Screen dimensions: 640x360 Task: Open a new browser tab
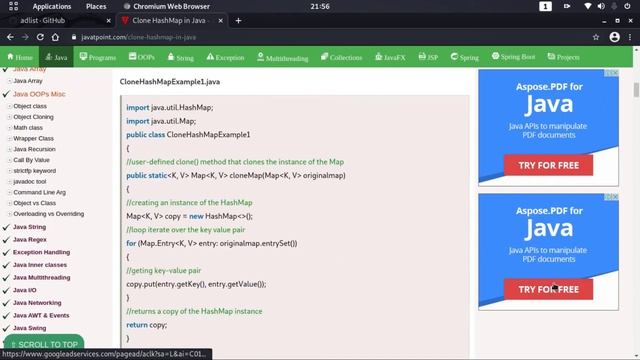(x=238, y=20)
